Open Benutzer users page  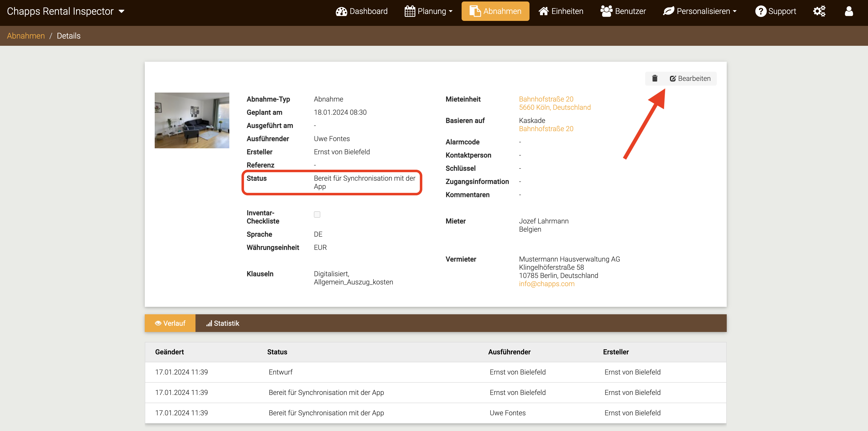pos(623,11)
